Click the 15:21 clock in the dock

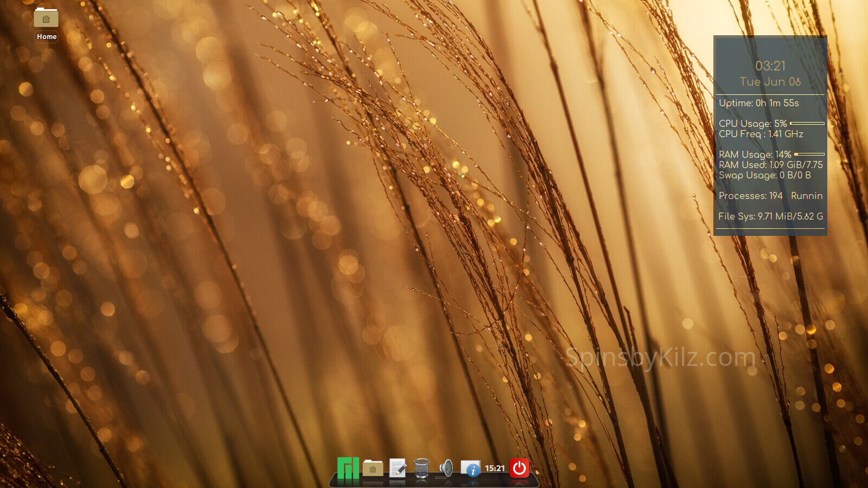[x=495, y=468]
